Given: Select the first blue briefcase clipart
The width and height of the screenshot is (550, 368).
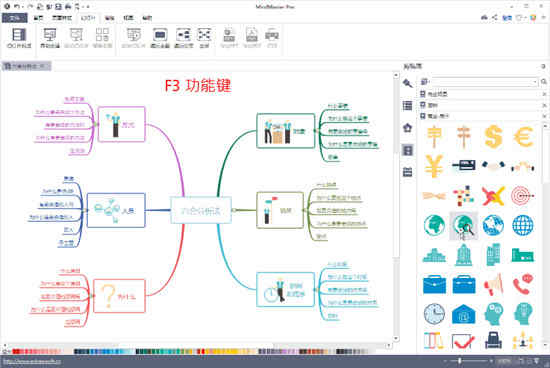Looking at the screenshot, I should (x=434, y=285).
